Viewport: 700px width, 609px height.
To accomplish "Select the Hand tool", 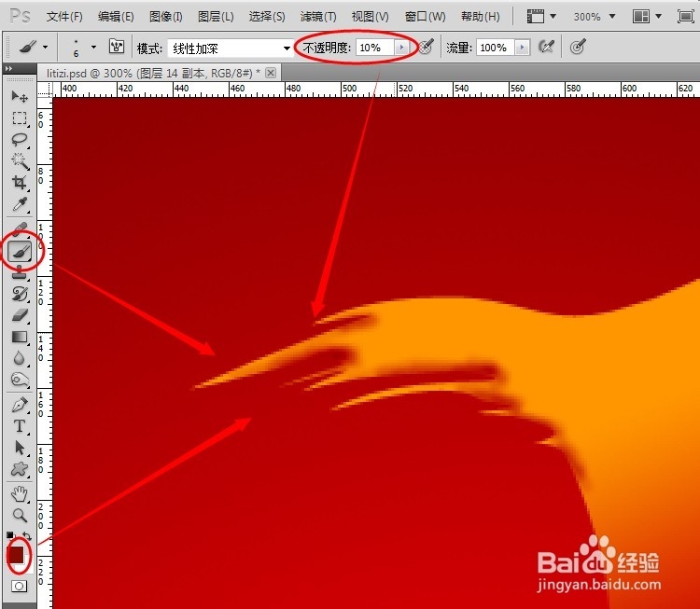I will [20, 494].
